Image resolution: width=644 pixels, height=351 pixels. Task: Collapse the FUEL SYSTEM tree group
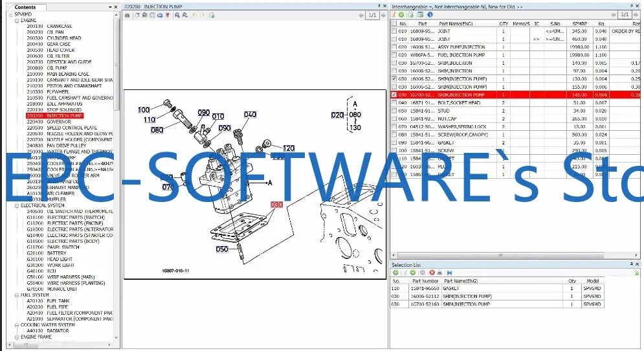pos(17,295)
